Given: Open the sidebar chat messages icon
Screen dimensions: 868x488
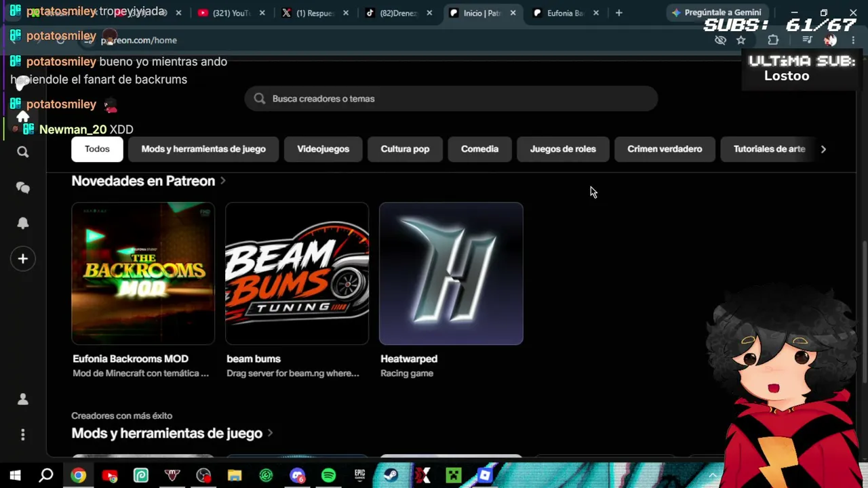Looking at the screenshot, I should pos(22,188).
